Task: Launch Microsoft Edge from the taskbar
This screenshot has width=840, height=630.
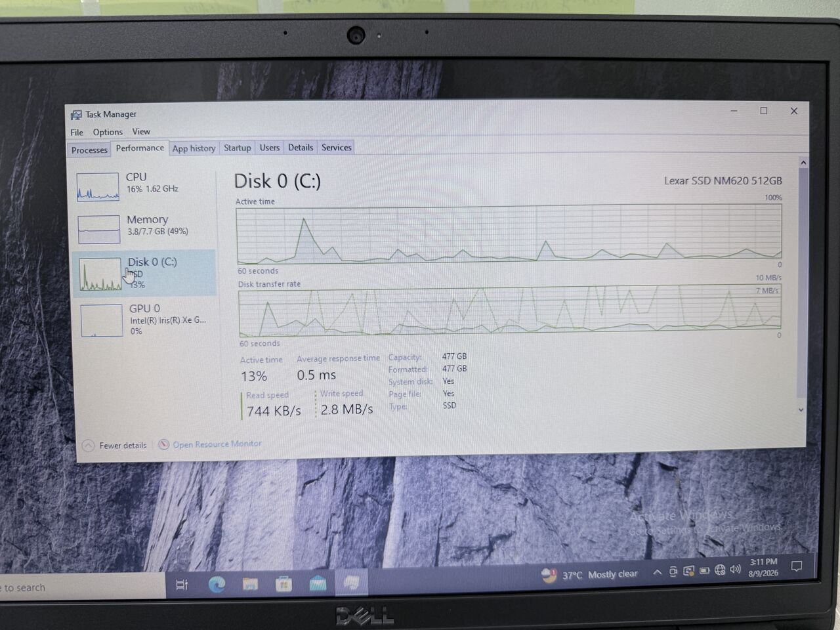Action: click(217, 583)
